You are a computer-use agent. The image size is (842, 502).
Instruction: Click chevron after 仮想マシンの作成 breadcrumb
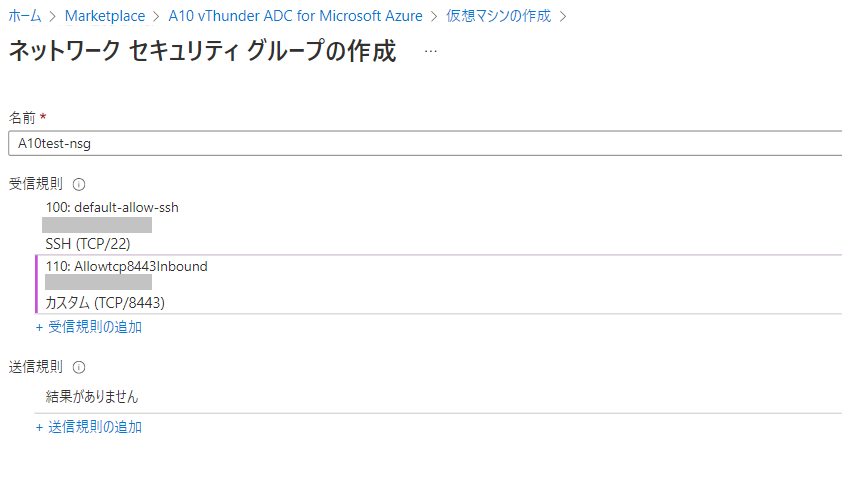[x=563, y=16]
